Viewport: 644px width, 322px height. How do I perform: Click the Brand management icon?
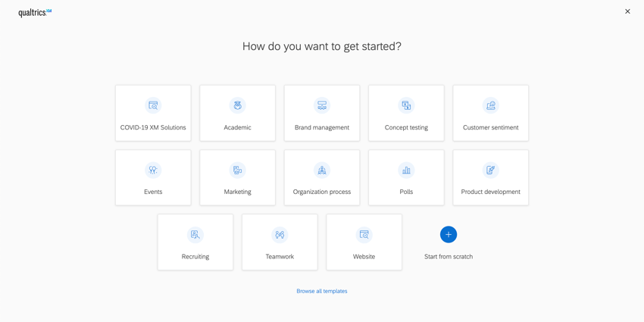322,105
